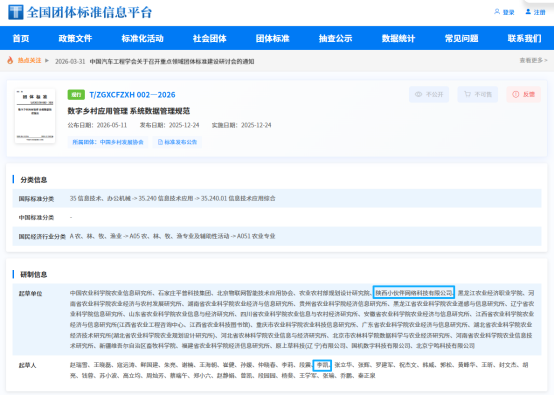Click 陕西小伙伴网络科技有限公司 in drafting units

coord(414,293)
